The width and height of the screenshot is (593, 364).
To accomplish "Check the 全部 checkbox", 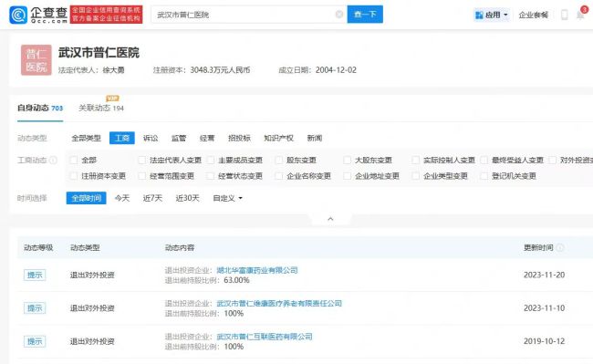I will [74, 160].
